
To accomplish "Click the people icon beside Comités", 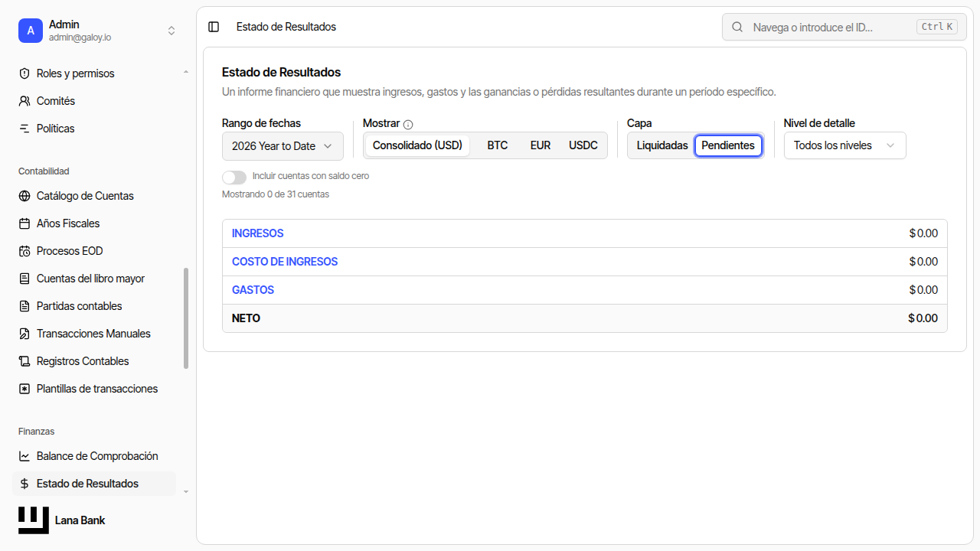I will [24, 101].
